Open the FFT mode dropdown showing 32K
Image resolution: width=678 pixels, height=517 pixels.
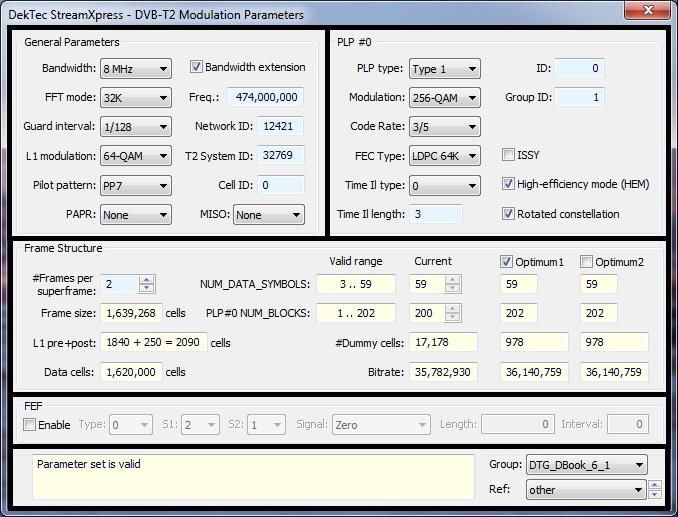click(x=136, y=98)
